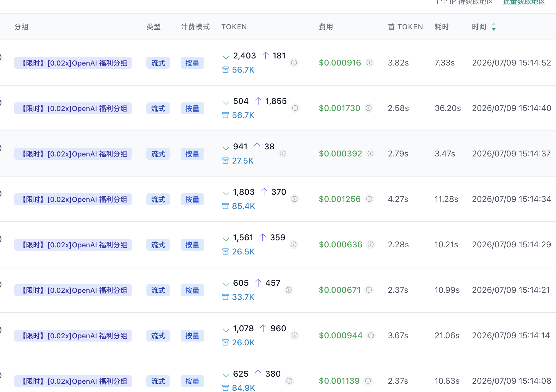Click 27.5K cached token value
This screenshot has height=392, width=556.
[243, 161]
